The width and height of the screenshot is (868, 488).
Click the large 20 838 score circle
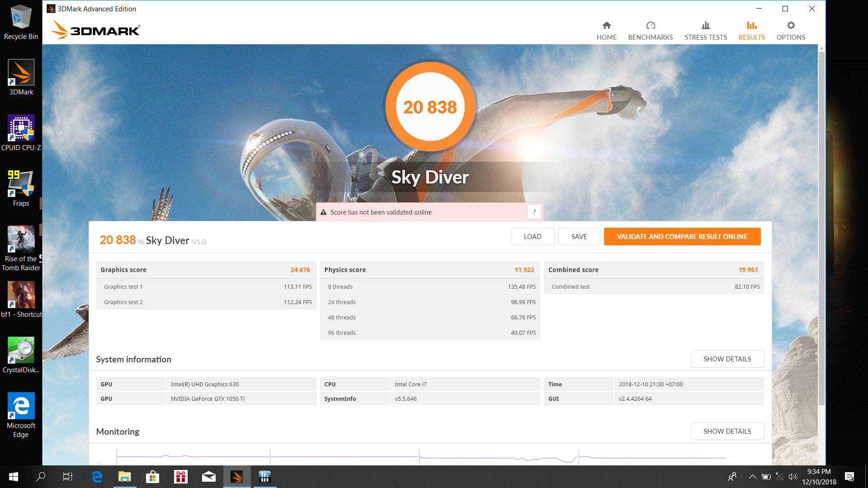pyautogui.click(x=430, y=107)
